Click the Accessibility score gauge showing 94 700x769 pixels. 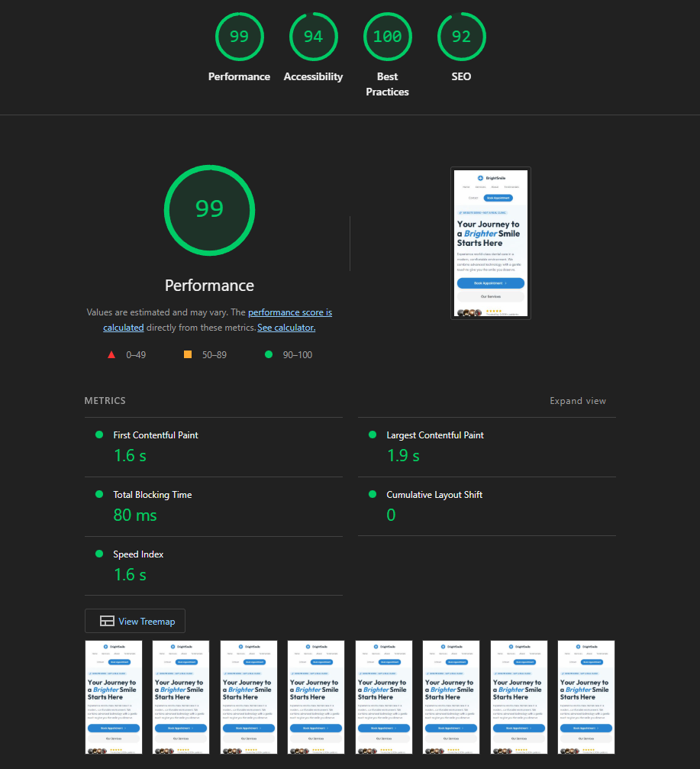click(313, 37)
